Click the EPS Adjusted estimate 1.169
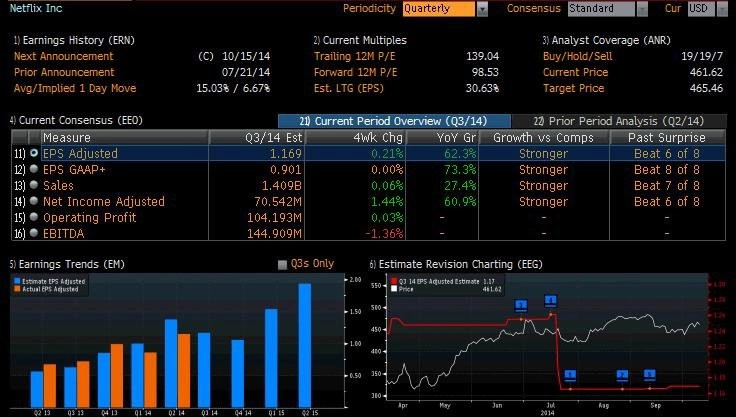The width and height of the screenshot is (736, 417). pyautogui.click(x=285, y=154)
